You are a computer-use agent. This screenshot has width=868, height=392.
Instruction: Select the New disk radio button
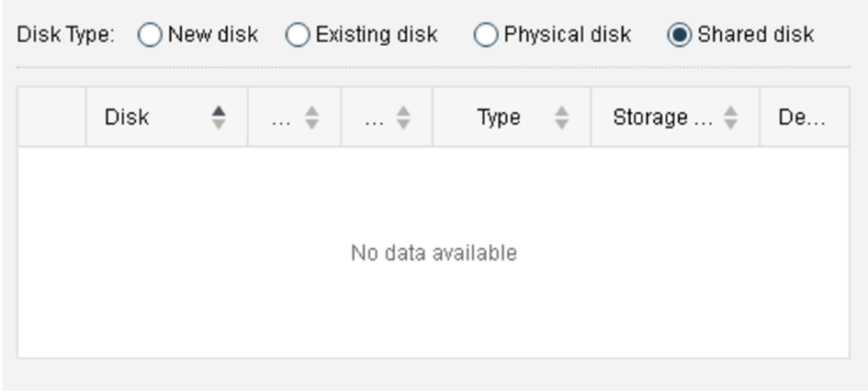(x=150, y=35)
